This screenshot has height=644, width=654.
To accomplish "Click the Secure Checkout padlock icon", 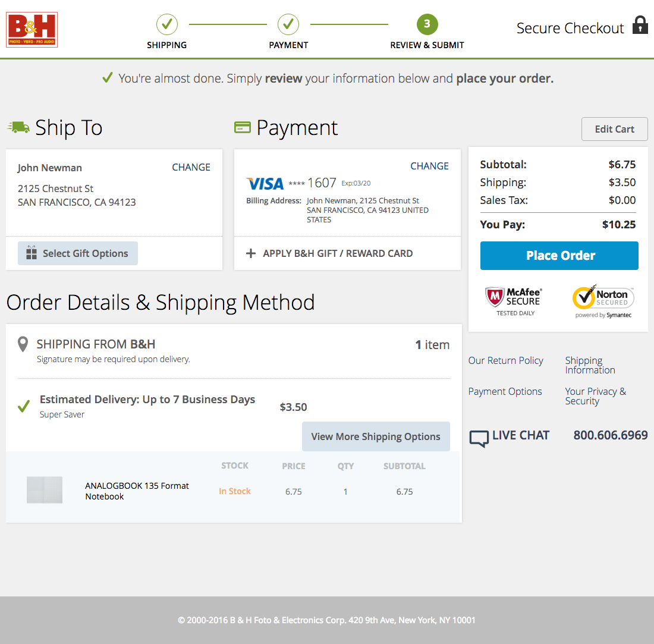I will 640,26.
